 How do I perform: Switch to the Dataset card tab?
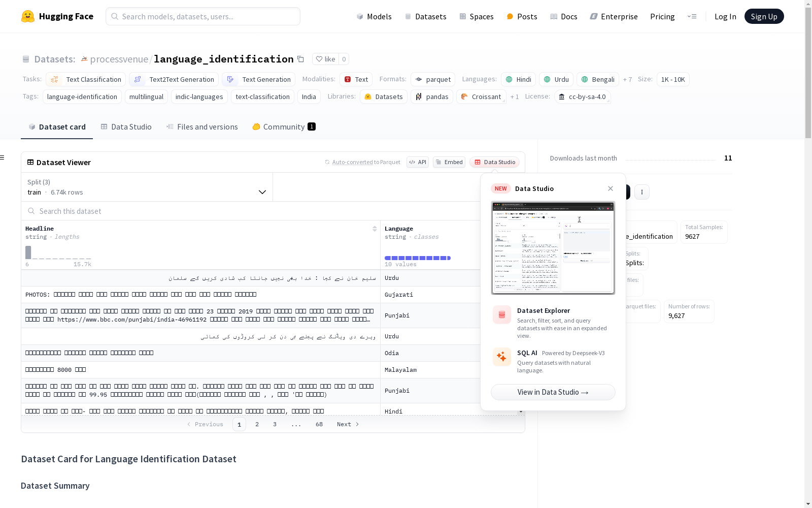pyautogui.click(x=57, y=127)
